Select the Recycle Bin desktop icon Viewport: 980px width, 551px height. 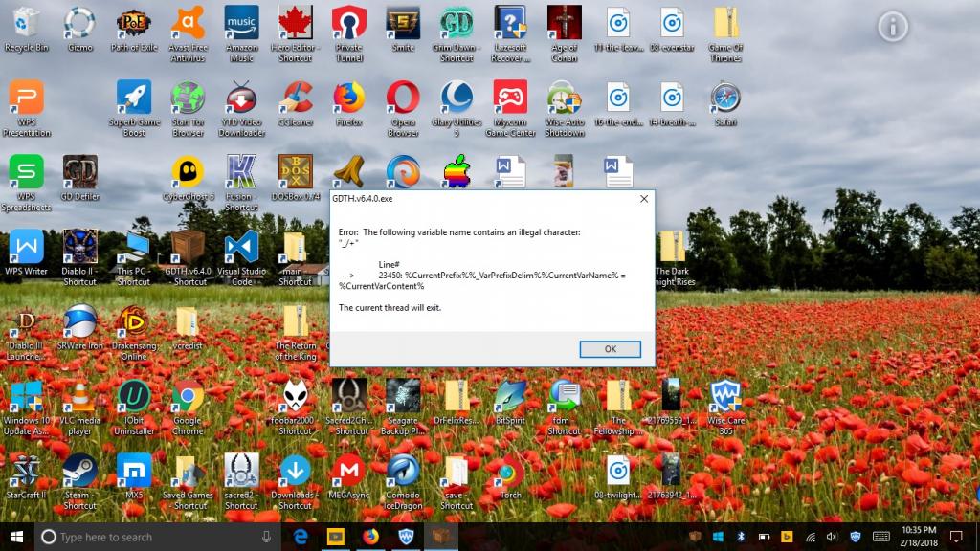click(26, 23)
